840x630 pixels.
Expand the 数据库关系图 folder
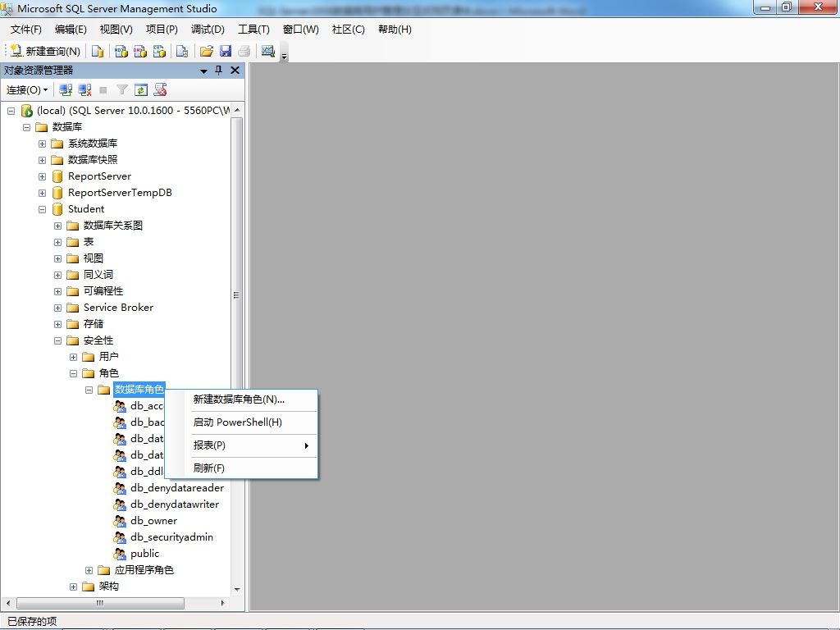pos(58,226)
